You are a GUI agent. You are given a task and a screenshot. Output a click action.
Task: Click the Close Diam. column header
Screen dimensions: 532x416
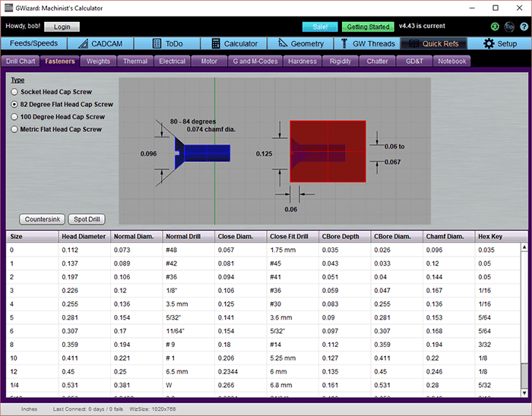click(241, 236)
